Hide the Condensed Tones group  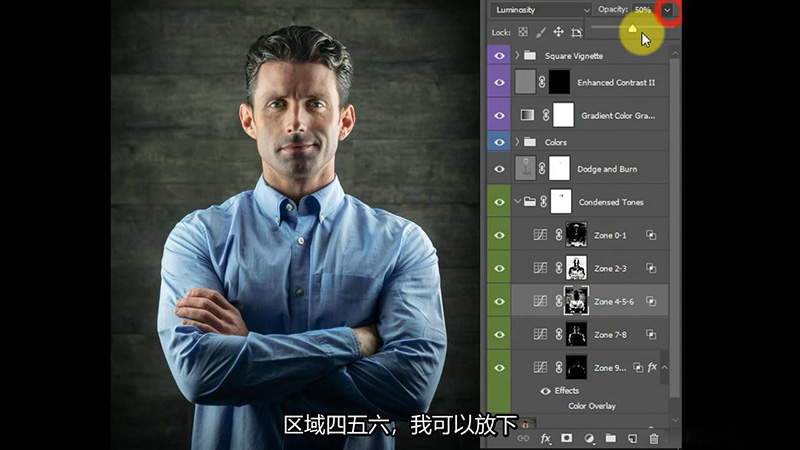pos(499,202)
